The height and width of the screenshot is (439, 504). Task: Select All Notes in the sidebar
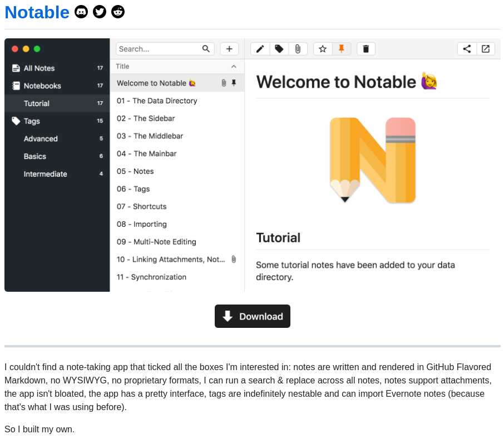point(39,68)
